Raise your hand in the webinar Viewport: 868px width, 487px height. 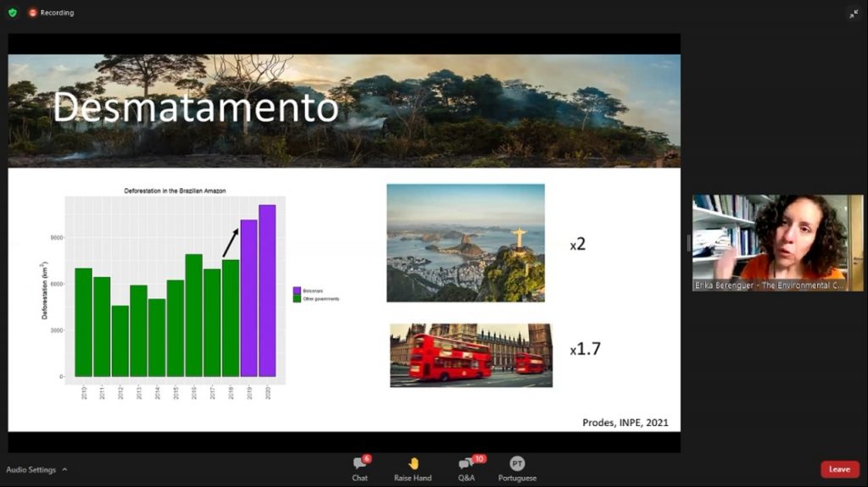click(413, 468)
